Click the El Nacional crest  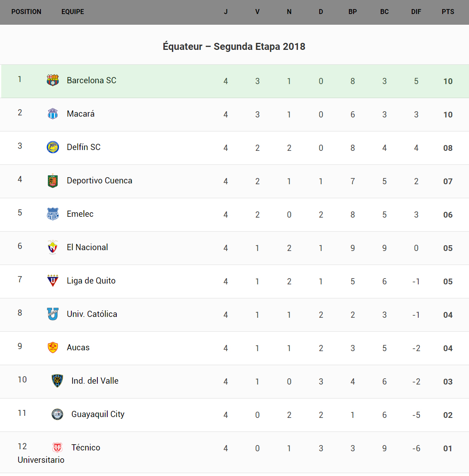53,247
